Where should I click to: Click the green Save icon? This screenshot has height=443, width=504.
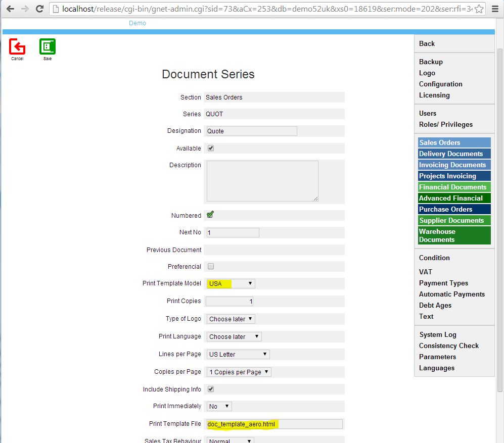coord(48,47)
